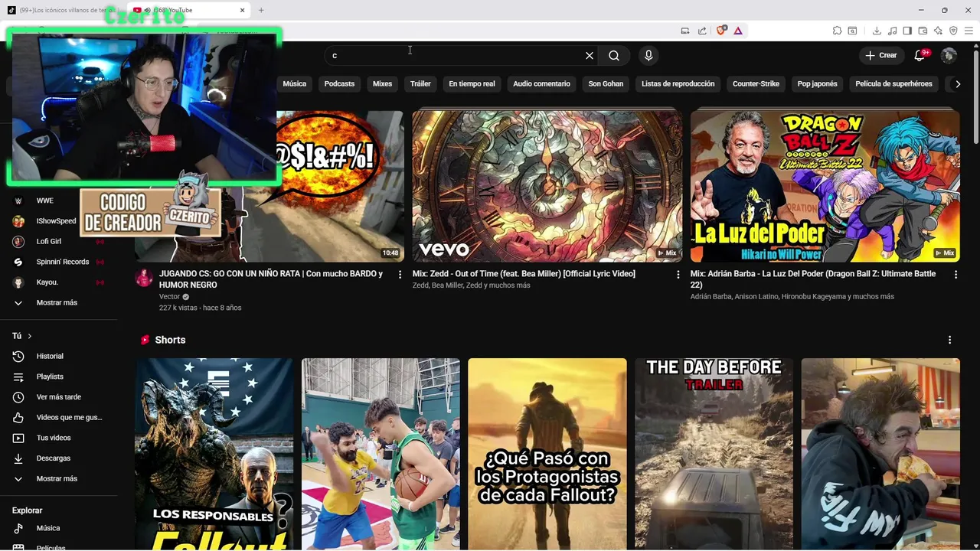
Task: Open the Fallout protagonistas Short
Action: coord(547,454)
